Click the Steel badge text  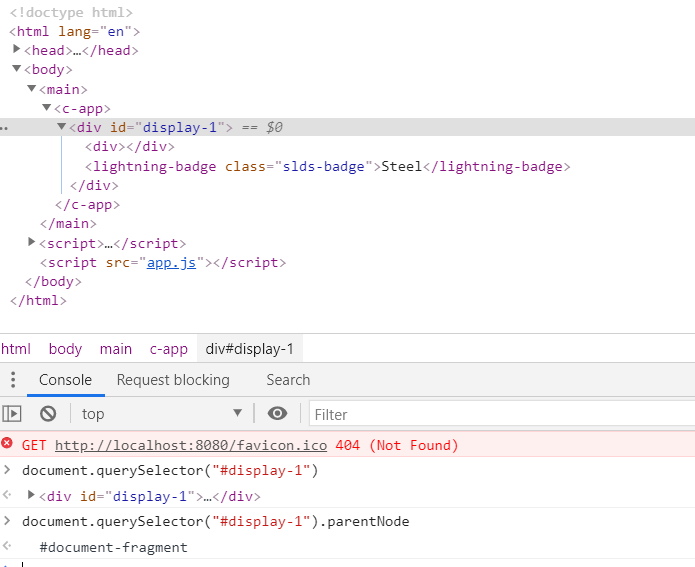[402, 166]
